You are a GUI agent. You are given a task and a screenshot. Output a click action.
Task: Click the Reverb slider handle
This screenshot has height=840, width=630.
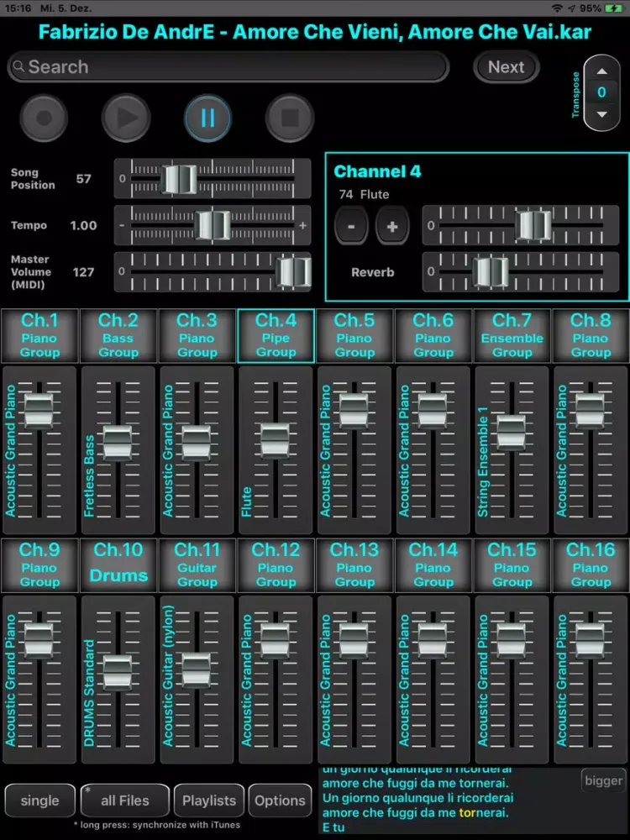pos(491,272)
